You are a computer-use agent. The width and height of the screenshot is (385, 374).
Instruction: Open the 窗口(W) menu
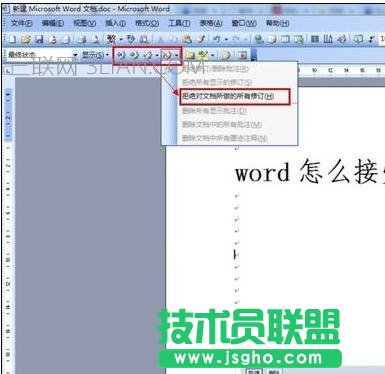point(244,23)
